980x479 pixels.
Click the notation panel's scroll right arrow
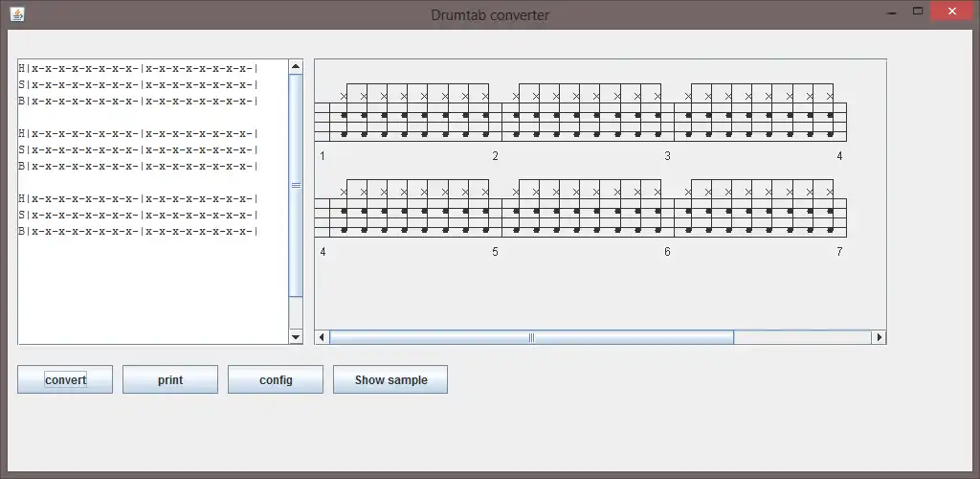(880, 337)
